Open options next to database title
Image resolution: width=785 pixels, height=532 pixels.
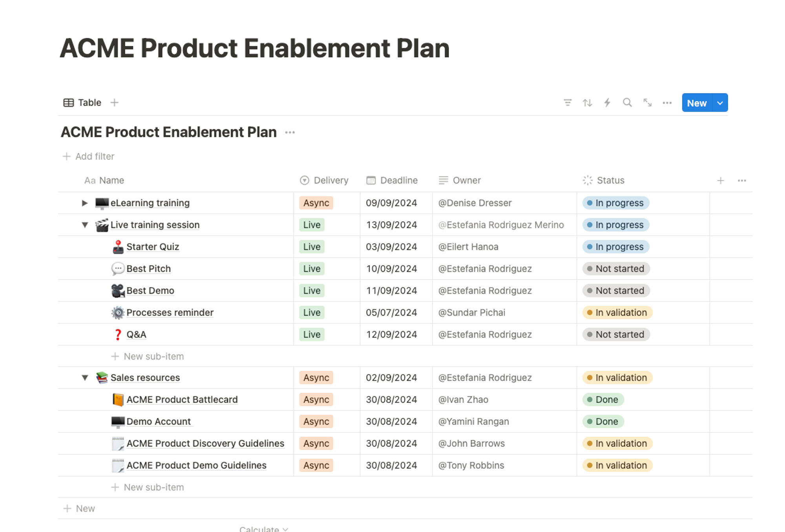click(290, 133)
